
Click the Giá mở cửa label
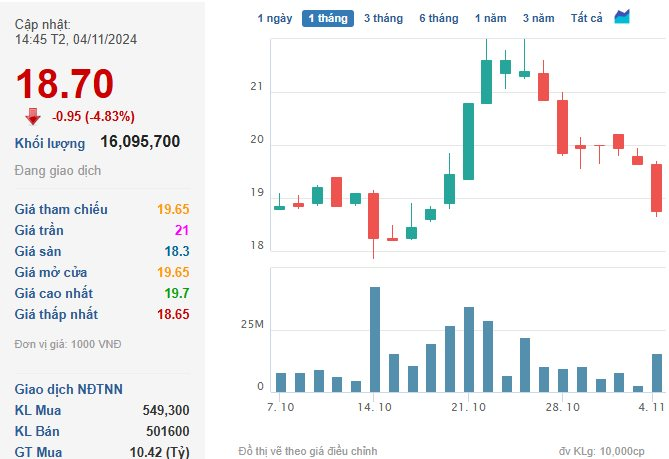(x=51, y=272)
